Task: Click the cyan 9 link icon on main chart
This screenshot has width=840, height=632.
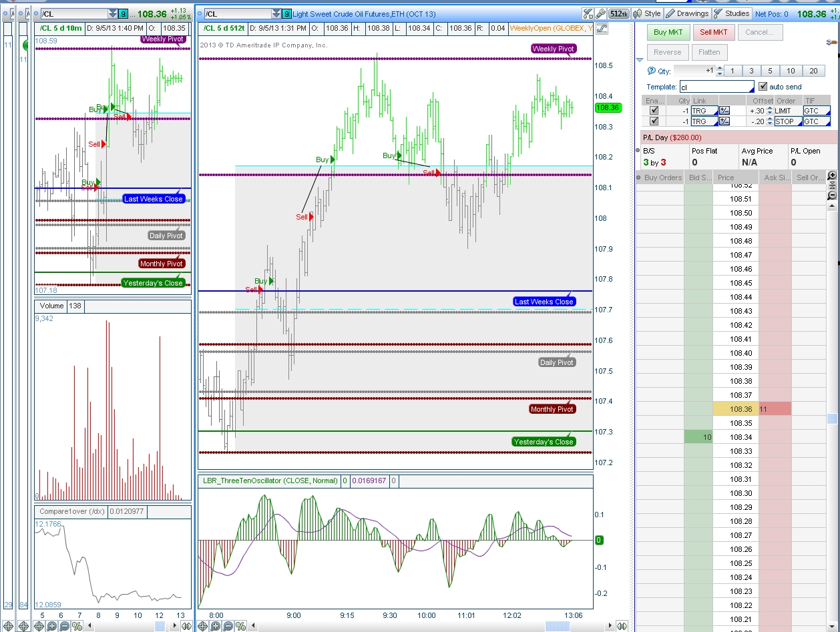Action: point(286,13)
